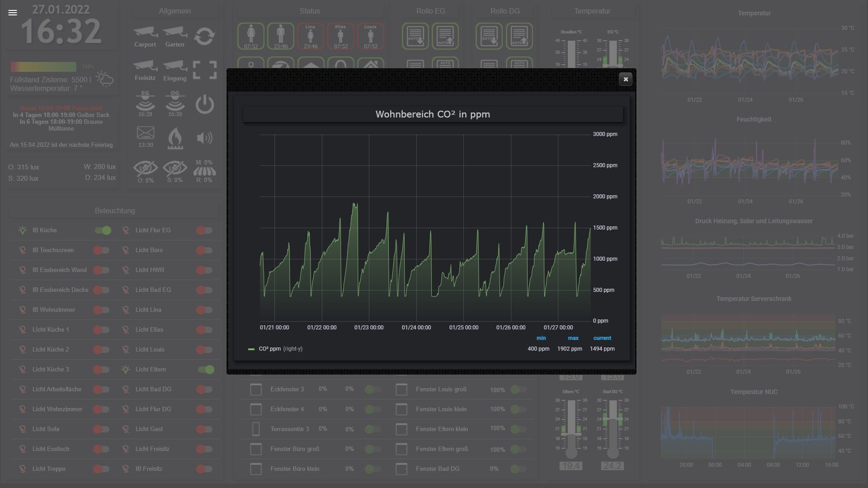Toggle the Licht Bad DG switch
This screenshot has height=488, width=868.
(x=204, y=389)
